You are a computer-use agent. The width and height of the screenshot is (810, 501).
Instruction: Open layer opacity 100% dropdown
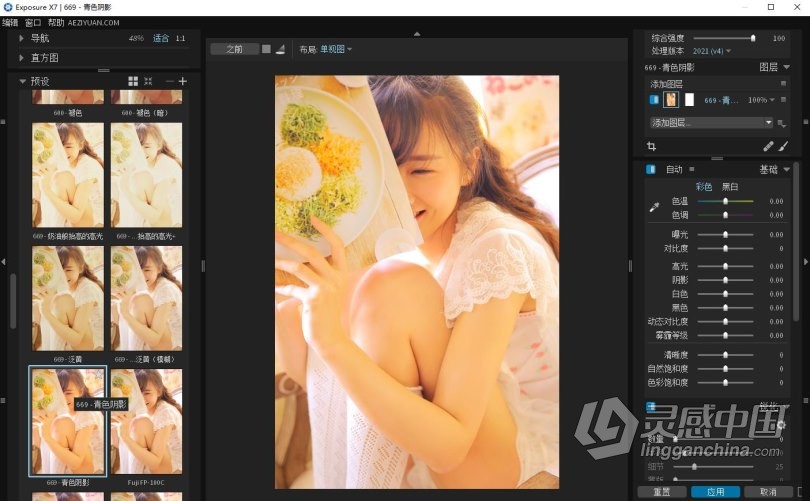761,100
